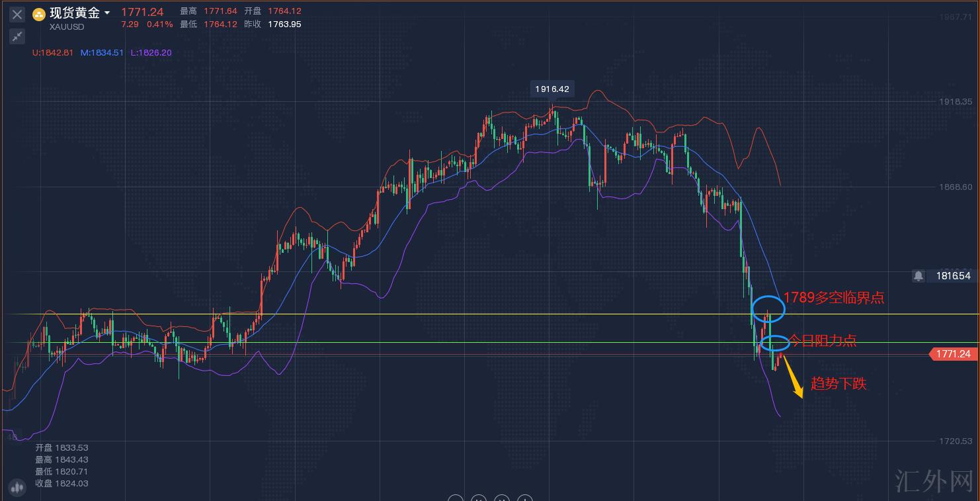Select the Bollinger lower band L:1826.20 label
Viewport: 980px width, 501px height.
pyautogui.click(x=151, y=53)
